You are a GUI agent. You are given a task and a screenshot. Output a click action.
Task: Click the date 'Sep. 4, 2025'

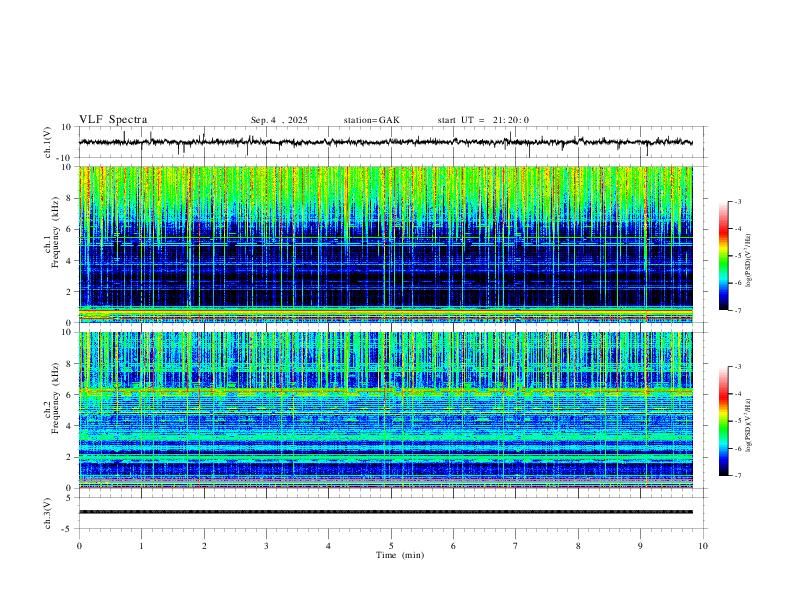279,120
